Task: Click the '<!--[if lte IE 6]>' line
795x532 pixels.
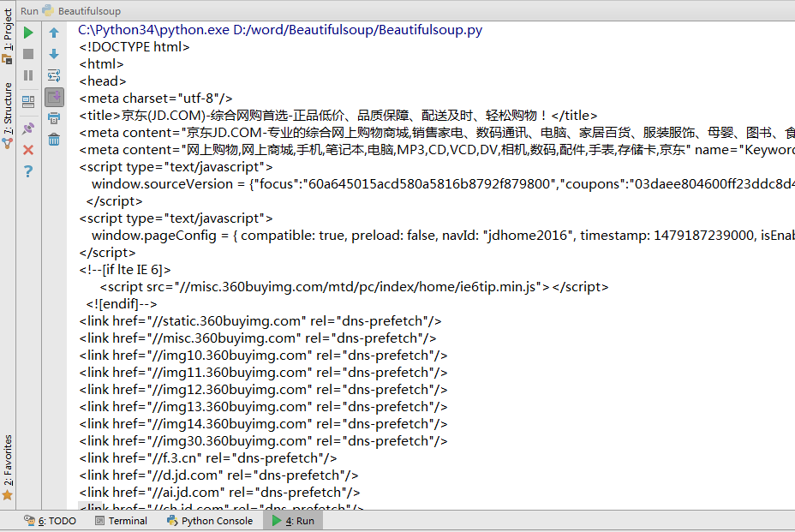Action: click(x=125, y=270)
